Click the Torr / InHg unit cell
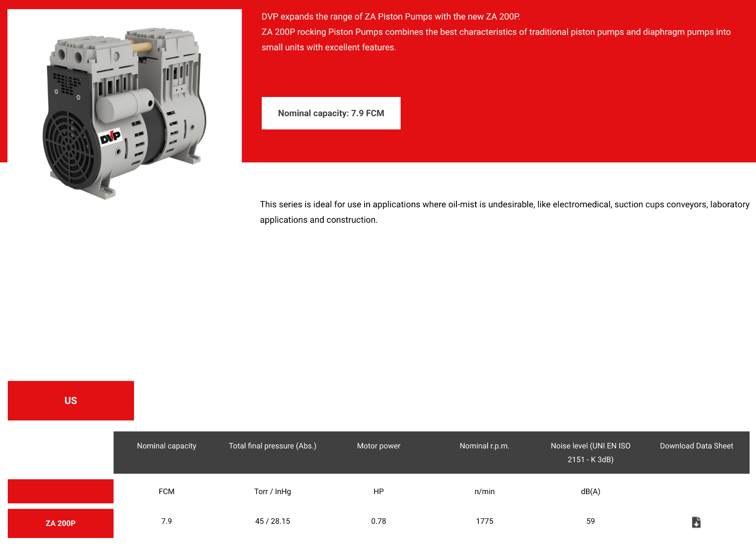This screenshot has height=549, width=756. click(x=273, y=491)
